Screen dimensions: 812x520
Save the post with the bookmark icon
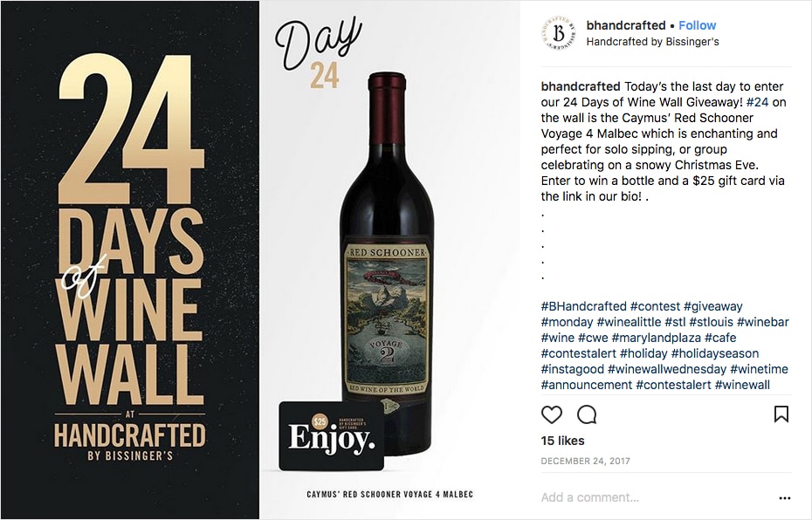click(x=781, y=414)
